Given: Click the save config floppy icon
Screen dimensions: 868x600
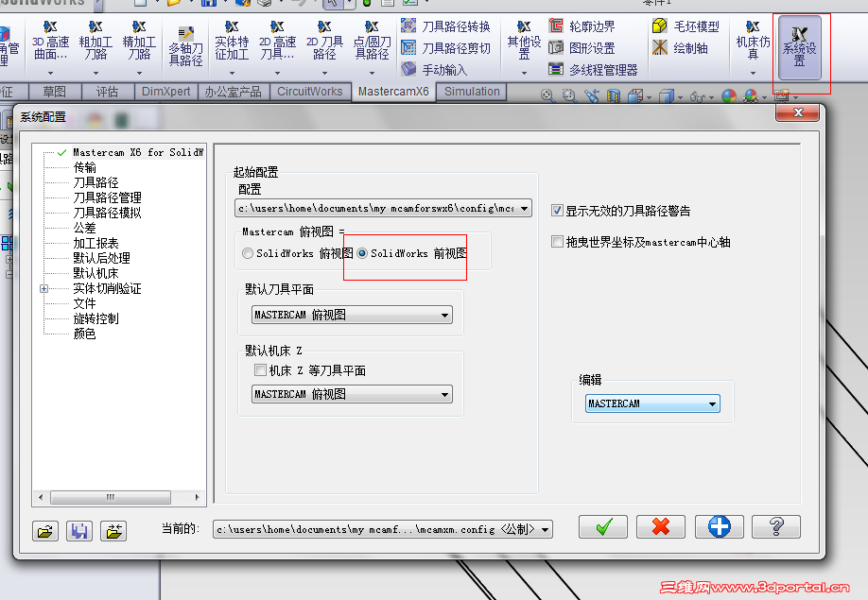Looking at the screenshot, I should click(x=79, y=531).
